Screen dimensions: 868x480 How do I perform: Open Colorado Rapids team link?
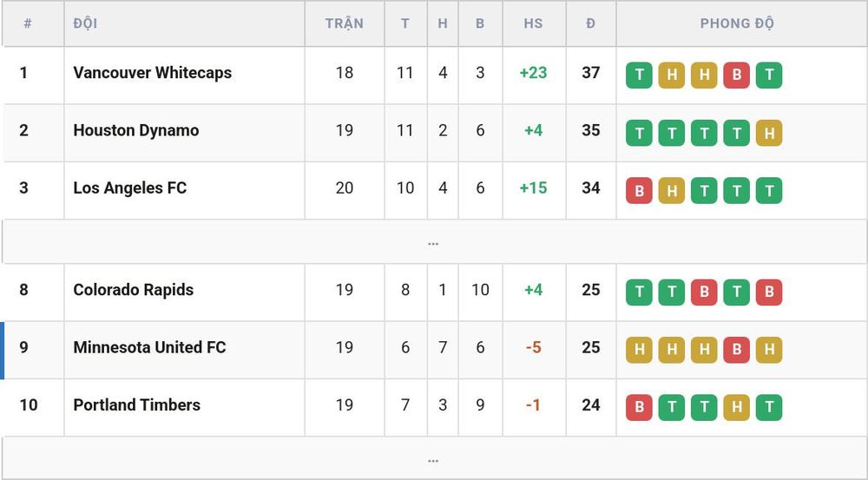(134, 290)
